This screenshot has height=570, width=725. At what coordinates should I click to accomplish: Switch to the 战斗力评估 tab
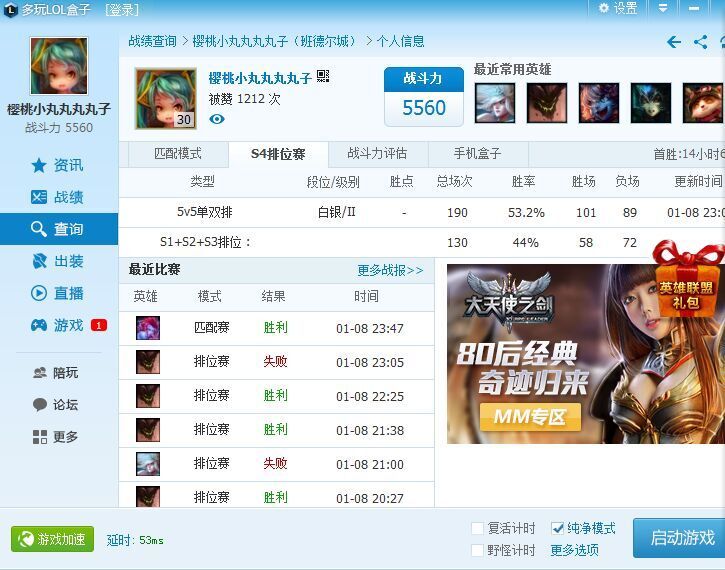pos(377,154)
